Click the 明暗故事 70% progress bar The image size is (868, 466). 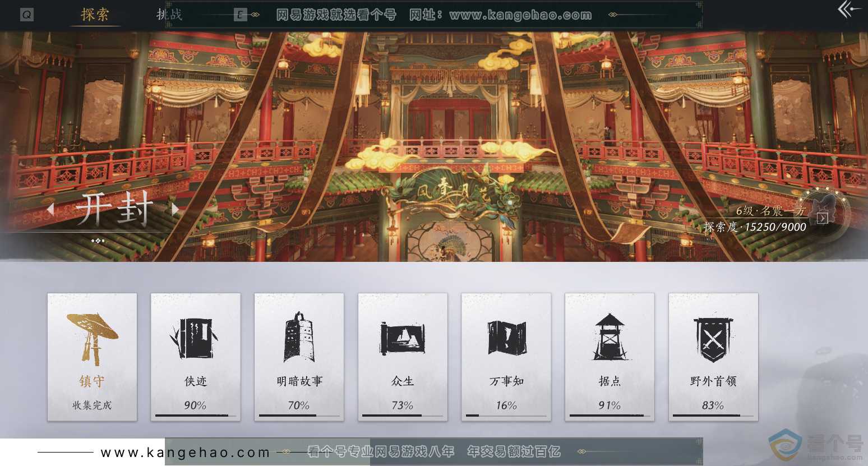pyautogui.click(x=299, y=416)
